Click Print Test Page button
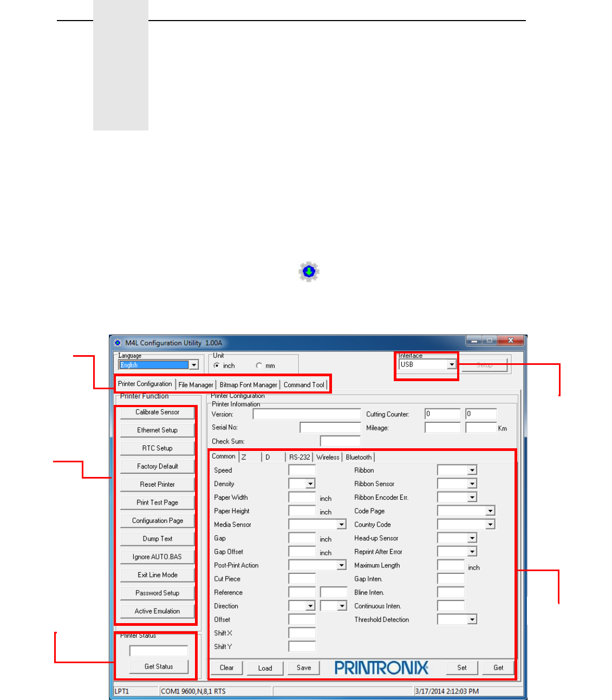This screenshot has height=700, width=612. point(158,503)
